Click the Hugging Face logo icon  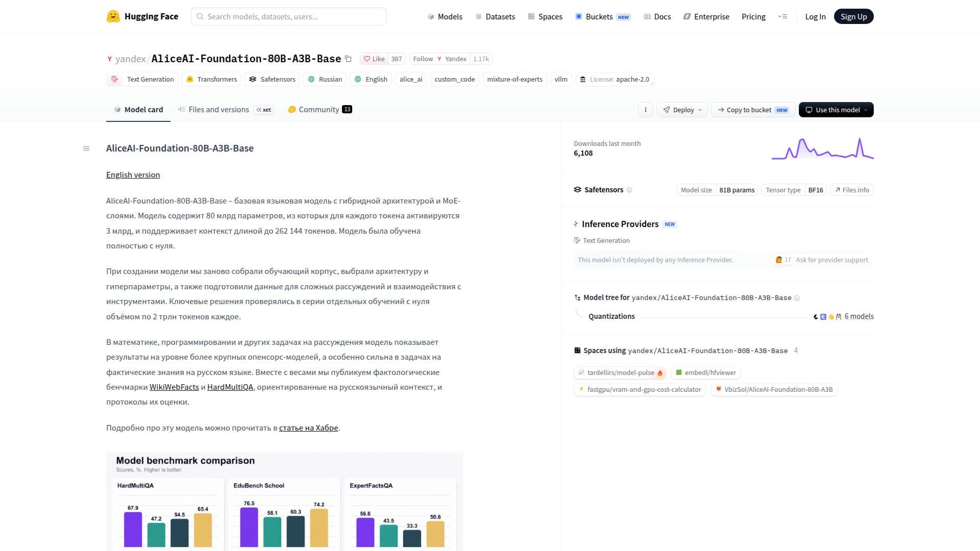(113, 16)
